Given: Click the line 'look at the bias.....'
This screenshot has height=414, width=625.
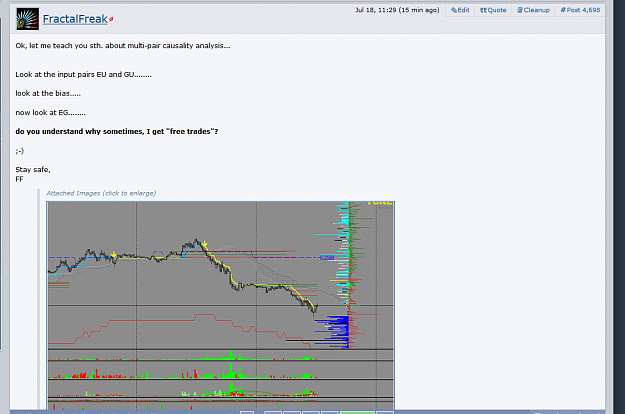Looking at the screenshot, I should pyautogui.click(x=48, y=93).
